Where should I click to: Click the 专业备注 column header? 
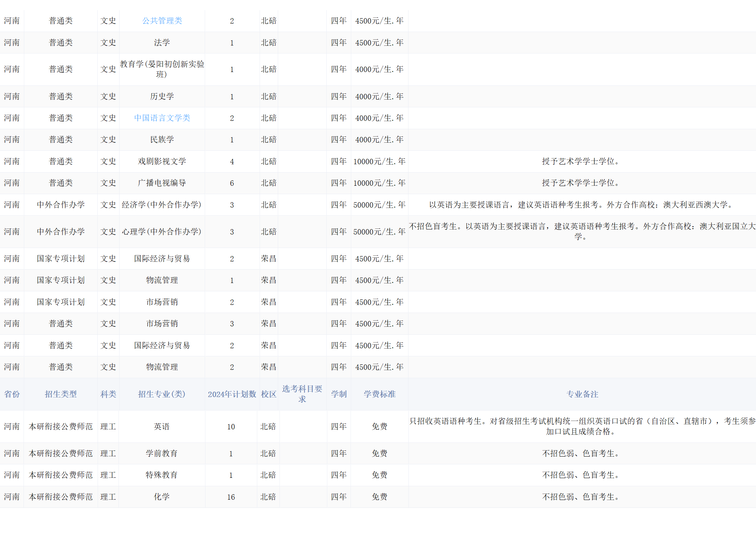pos(582,394)
